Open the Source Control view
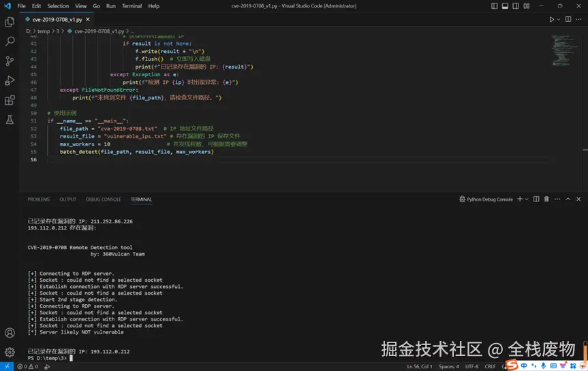The height and width of the screenshot is (371, 588). click(x=10, y=61)
